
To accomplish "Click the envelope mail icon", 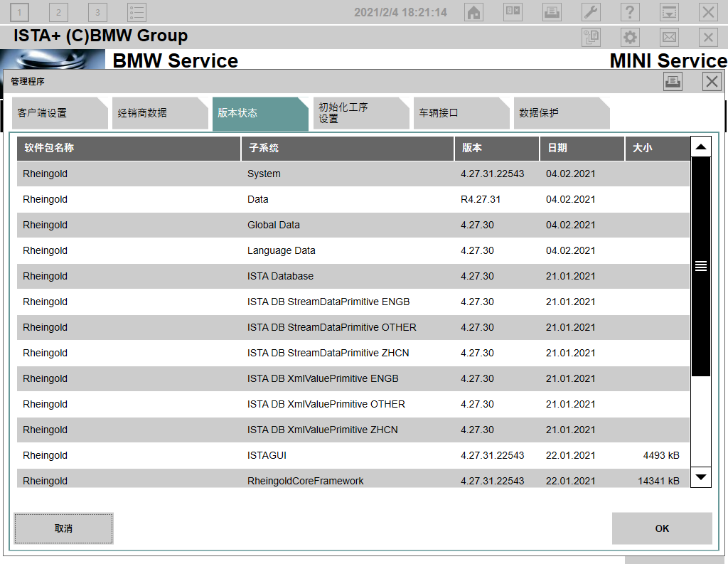I will pos(669,37).
